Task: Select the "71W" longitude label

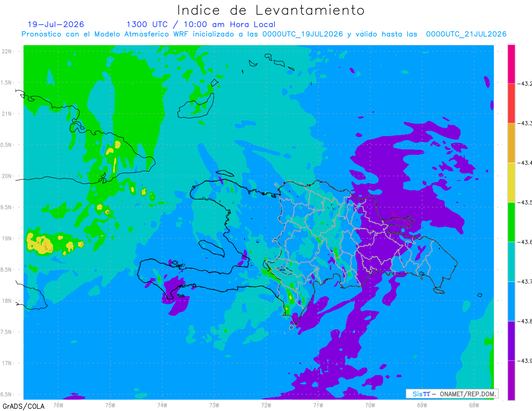Action: [318, 405]
